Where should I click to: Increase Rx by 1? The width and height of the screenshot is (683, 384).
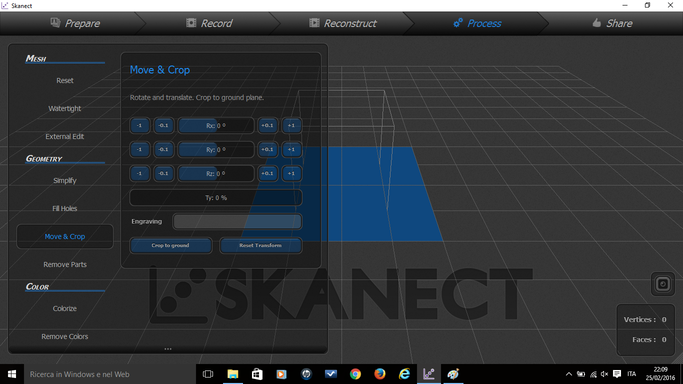point(291,125)
